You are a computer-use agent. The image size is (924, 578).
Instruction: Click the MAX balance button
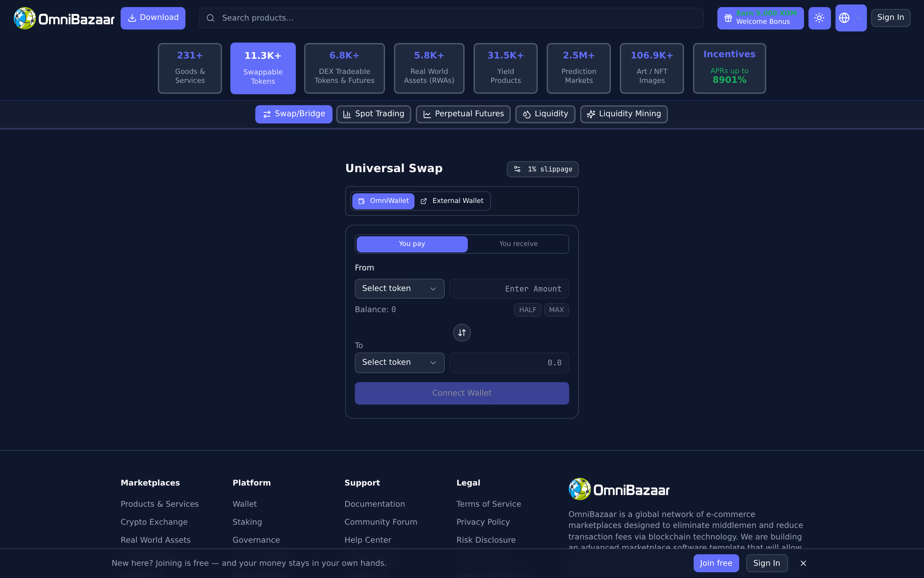point(556,310)
